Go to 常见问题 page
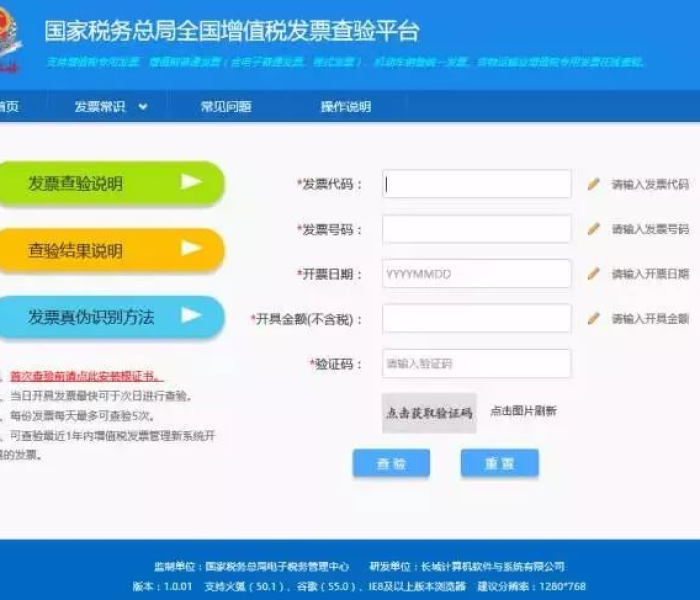This screenshot has width=700, height=600. tap(226, 106)
